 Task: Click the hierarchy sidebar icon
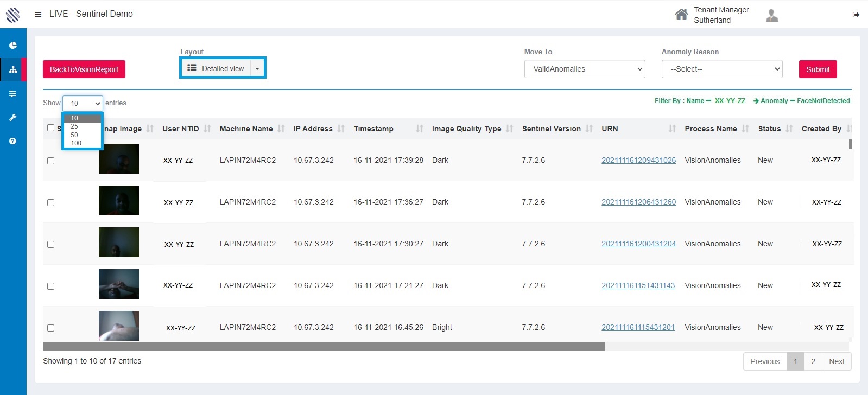point(13,69)
